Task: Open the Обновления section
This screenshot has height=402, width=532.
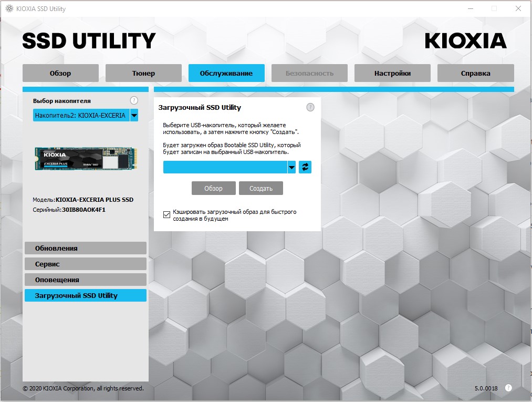Action: 86,248
